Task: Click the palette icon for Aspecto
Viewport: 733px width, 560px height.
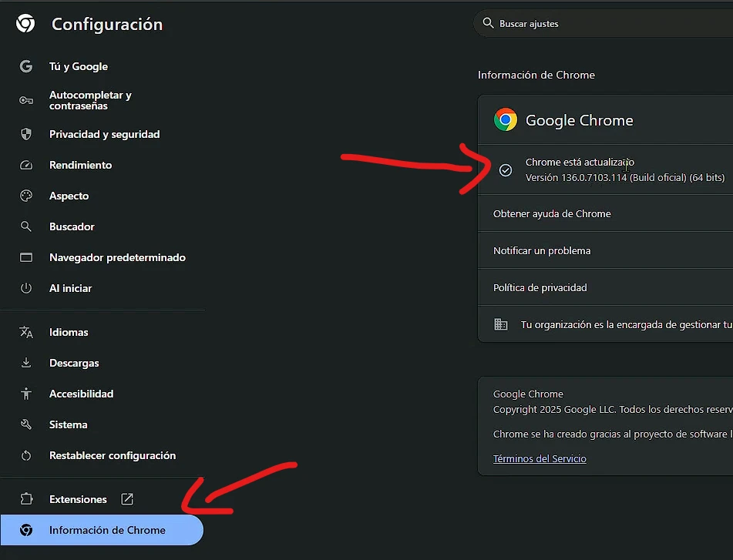Action: [26, 196]
